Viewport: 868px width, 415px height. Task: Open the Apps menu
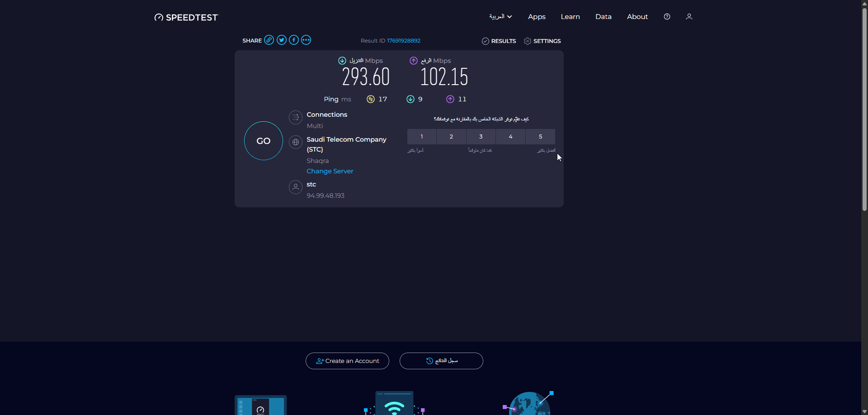(537, 16)
